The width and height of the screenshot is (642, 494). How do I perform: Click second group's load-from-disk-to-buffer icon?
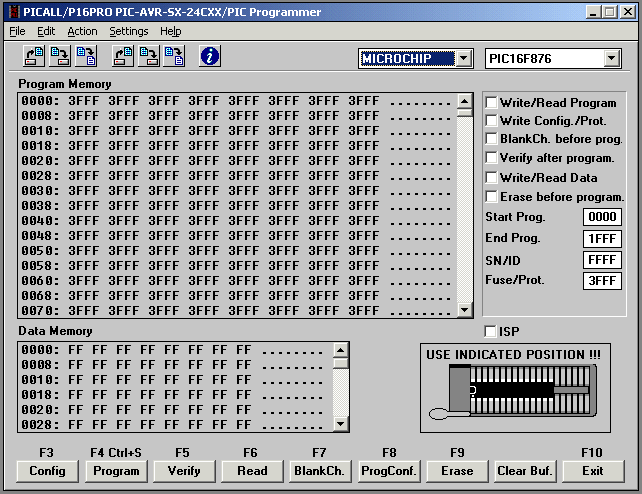[x=123, y=56]
